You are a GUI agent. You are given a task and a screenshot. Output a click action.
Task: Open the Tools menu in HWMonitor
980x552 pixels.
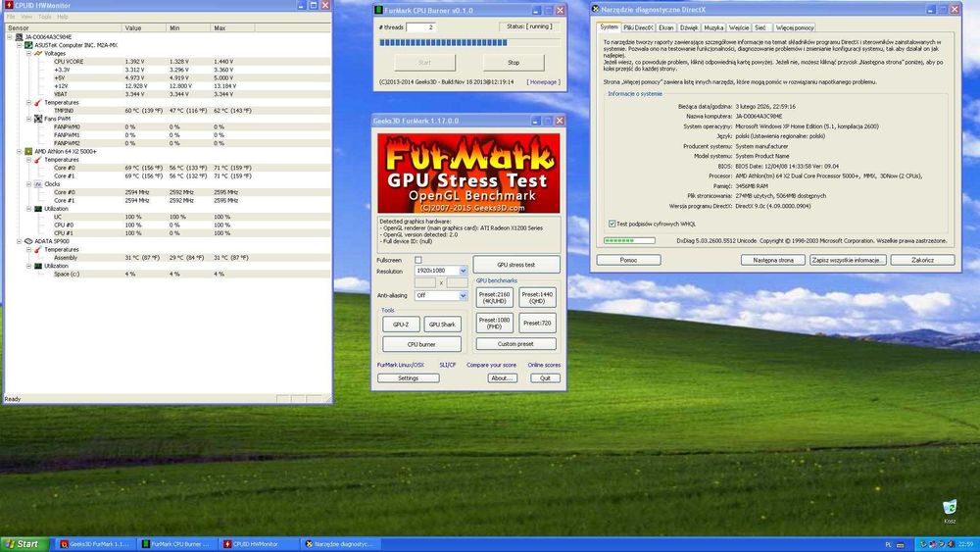(x=44, y=17)
